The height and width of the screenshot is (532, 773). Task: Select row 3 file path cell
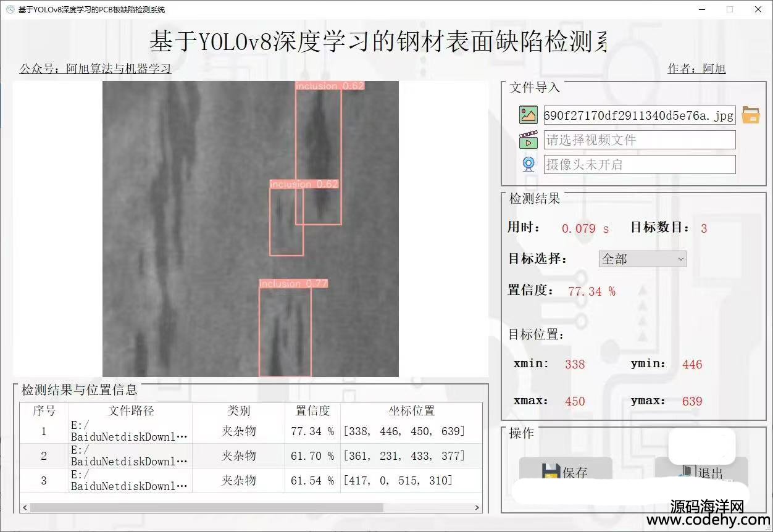tap(131, 480)
